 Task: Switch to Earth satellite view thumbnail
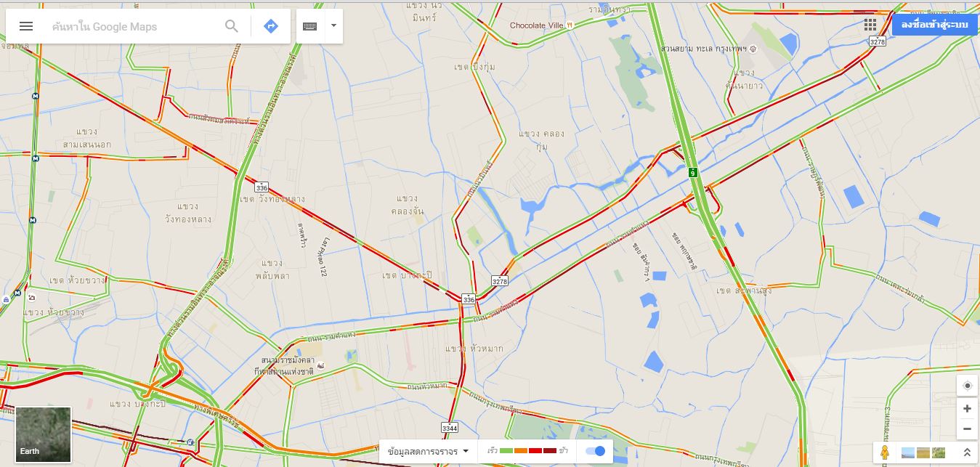tap(44, 434)
